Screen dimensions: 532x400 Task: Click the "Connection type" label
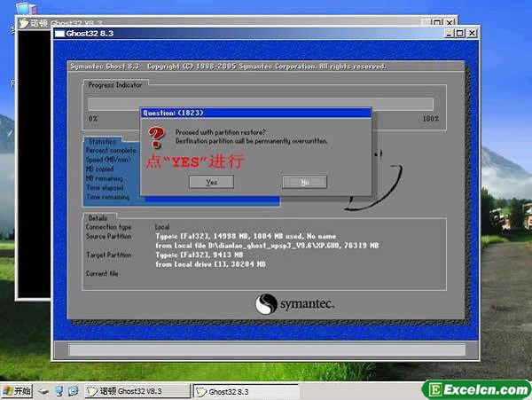click(108, 227)
